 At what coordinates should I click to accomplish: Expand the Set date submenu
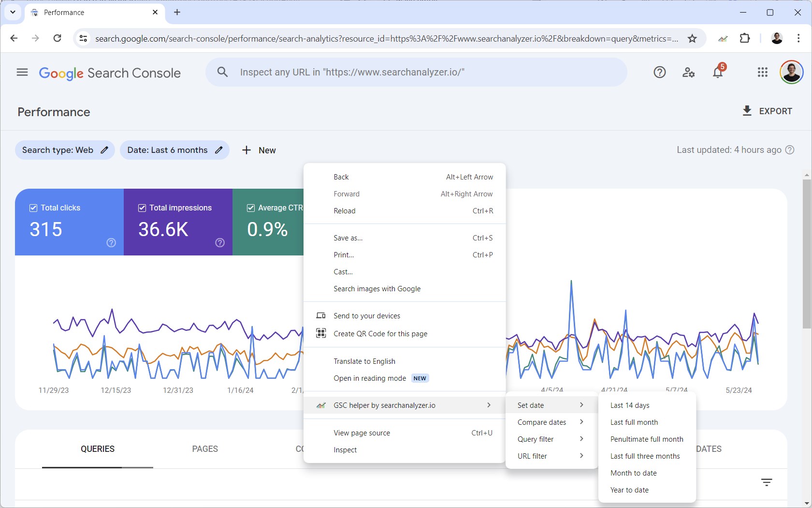(550, 405)
